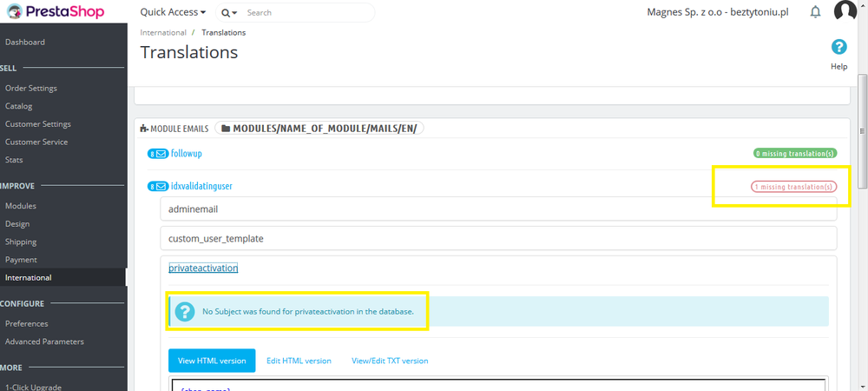Open Advanced Parameters menu
Image resolution: width=868 pixels, height=391 pixels.
point(44,341)
